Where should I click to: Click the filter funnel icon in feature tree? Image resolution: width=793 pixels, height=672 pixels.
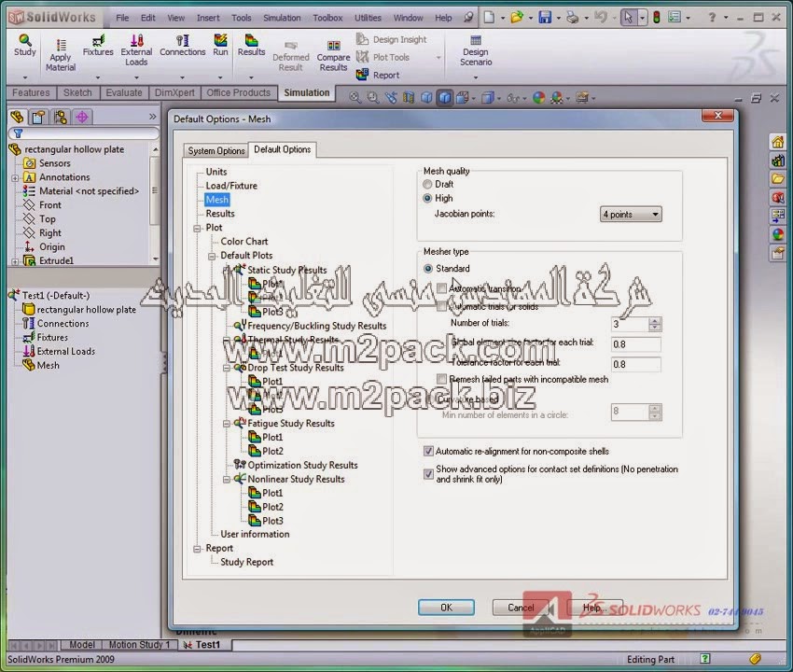(19, 133)
